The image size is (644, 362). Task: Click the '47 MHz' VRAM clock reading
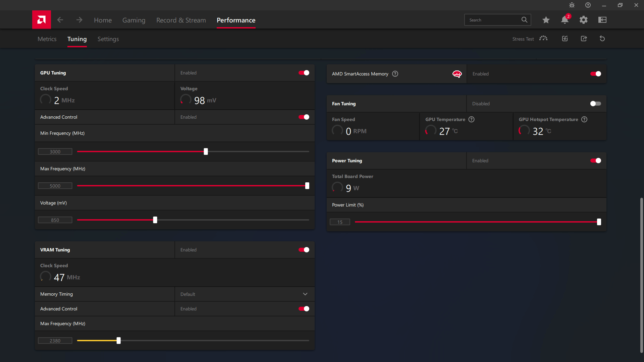(x=67, y=277)
